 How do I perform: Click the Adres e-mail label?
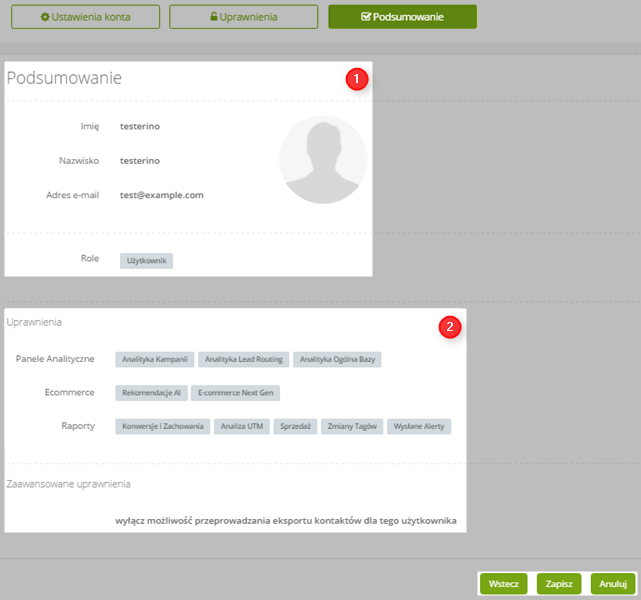73,195
